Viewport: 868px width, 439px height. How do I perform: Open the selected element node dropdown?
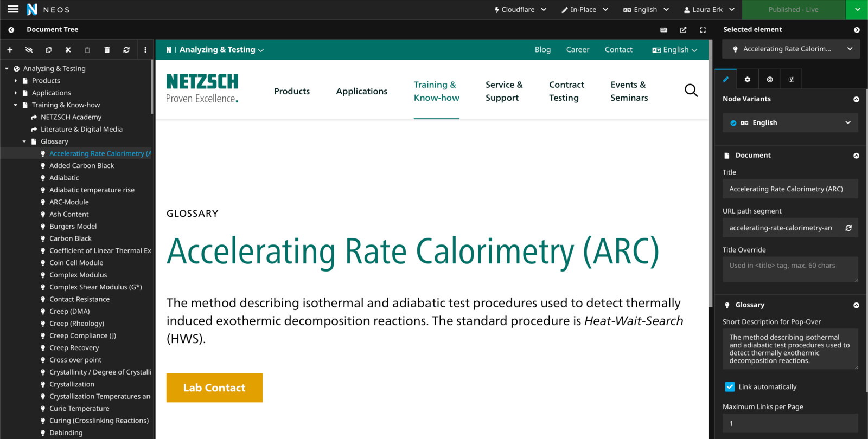[x=791, y=49]
